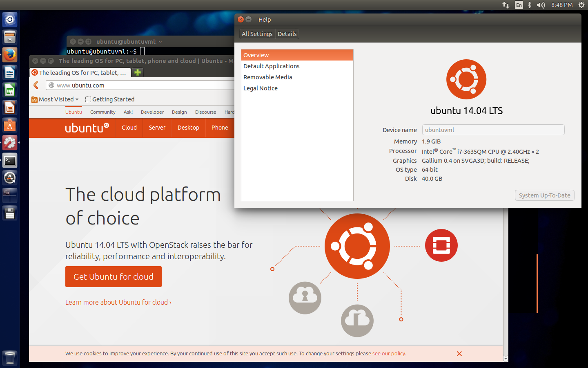
Task: Click the Firefox scrollbar down arrow
Action: click(x=506, y=359)
